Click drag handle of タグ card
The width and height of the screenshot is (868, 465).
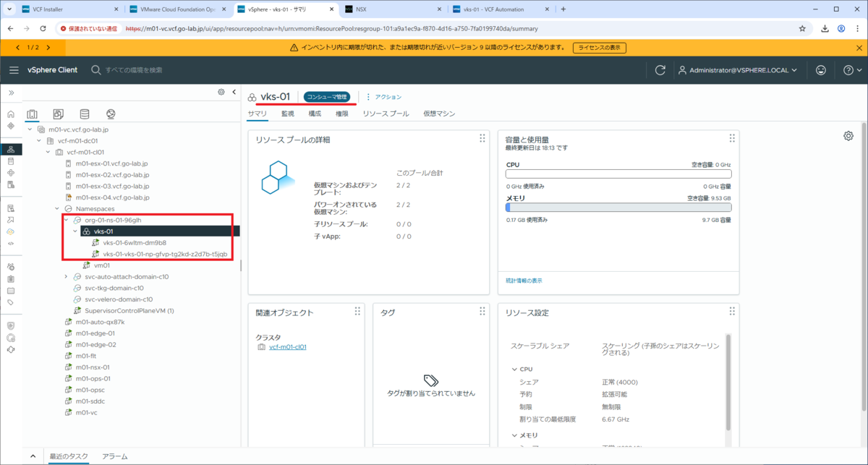point(482,311)
